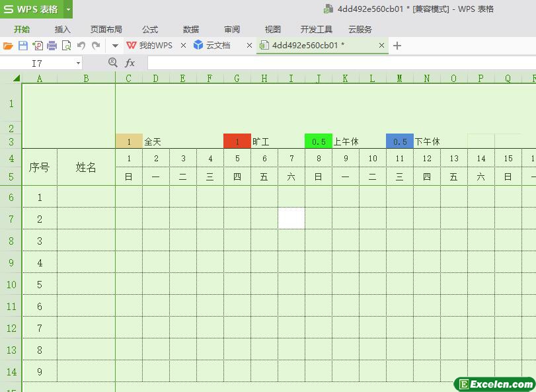The height and width of the screenshot is (392, 536).
Task: Add a new tab with plus button
Action: pos(397,46)
